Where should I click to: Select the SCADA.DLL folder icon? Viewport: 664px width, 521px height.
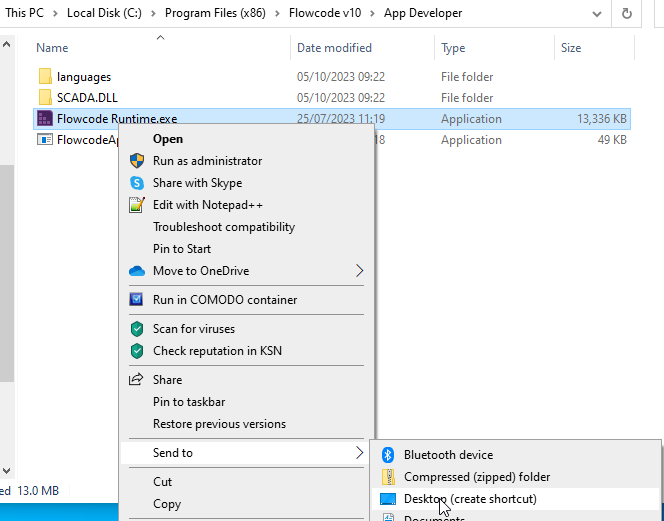[x=45, y=97]
